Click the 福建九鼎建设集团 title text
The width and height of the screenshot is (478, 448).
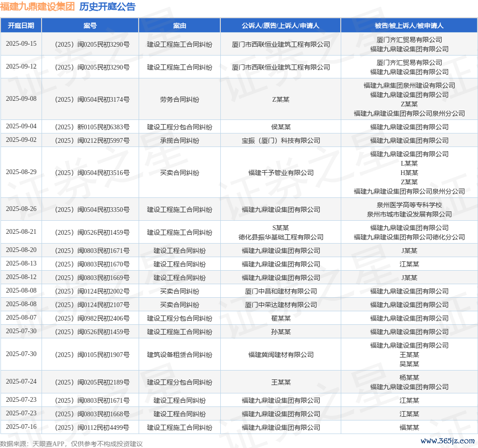[37, 7]
